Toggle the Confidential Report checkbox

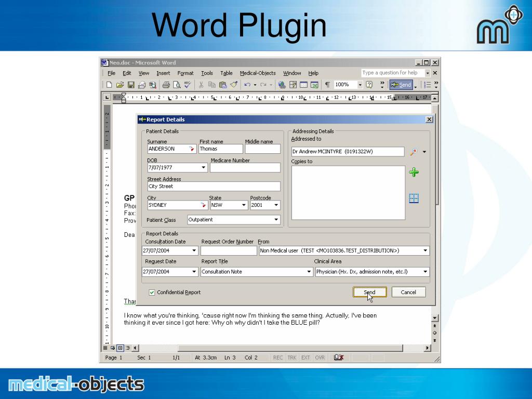pos(152,292)
